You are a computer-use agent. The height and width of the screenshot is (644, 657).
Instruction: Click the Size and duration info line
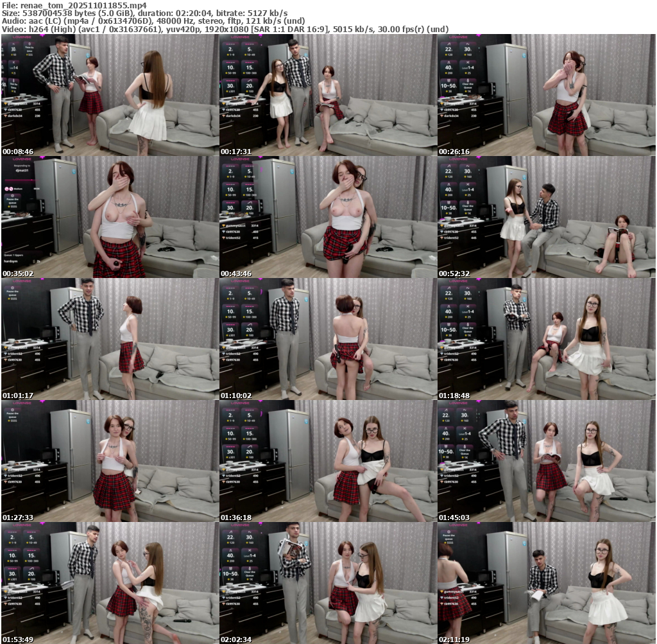pyautogui.click(x=144, y=13)
